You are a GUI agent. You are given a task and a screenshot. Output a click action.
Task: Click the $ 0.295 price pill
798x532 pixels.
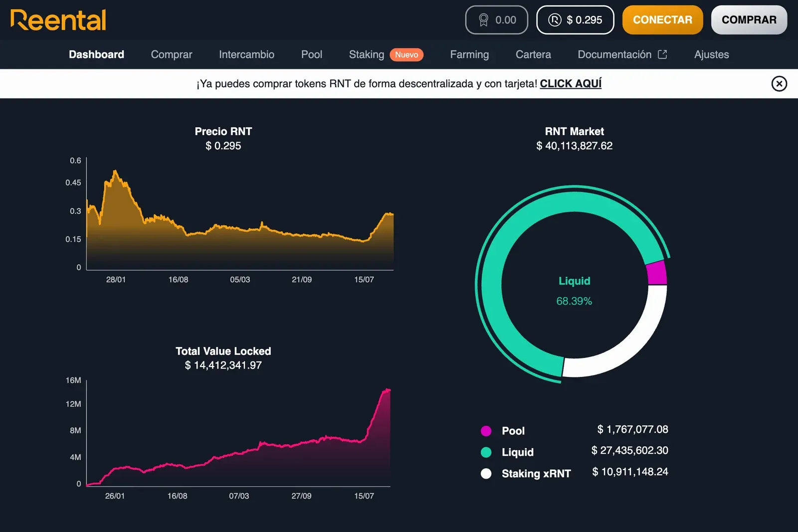click(x=575, y=20)
